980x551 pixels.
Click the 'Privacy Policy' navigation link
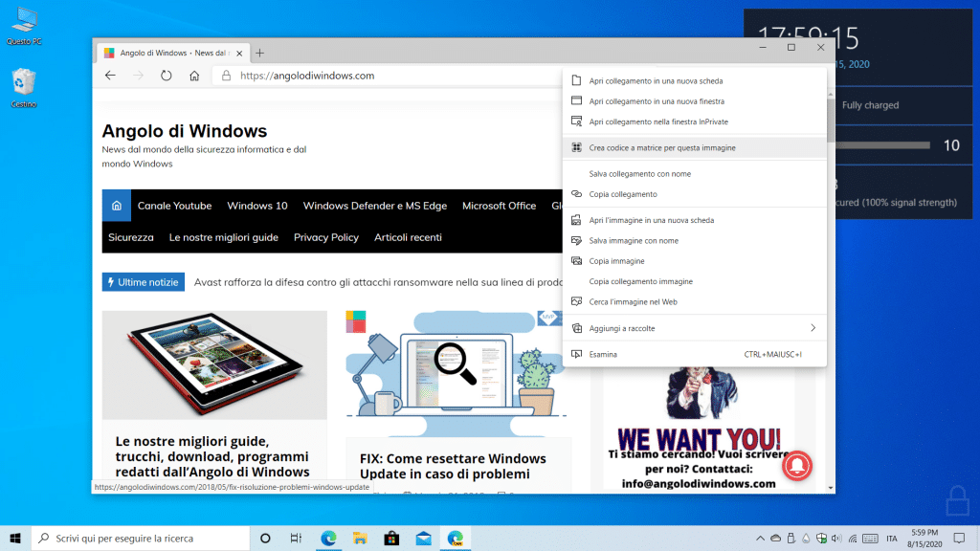(326, 237)
